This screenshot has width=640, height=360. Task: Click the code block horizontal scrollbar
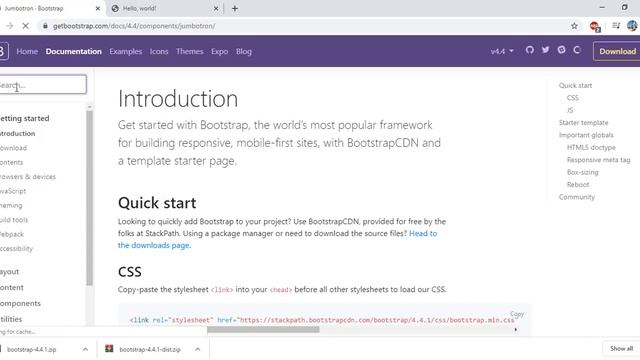263,329
